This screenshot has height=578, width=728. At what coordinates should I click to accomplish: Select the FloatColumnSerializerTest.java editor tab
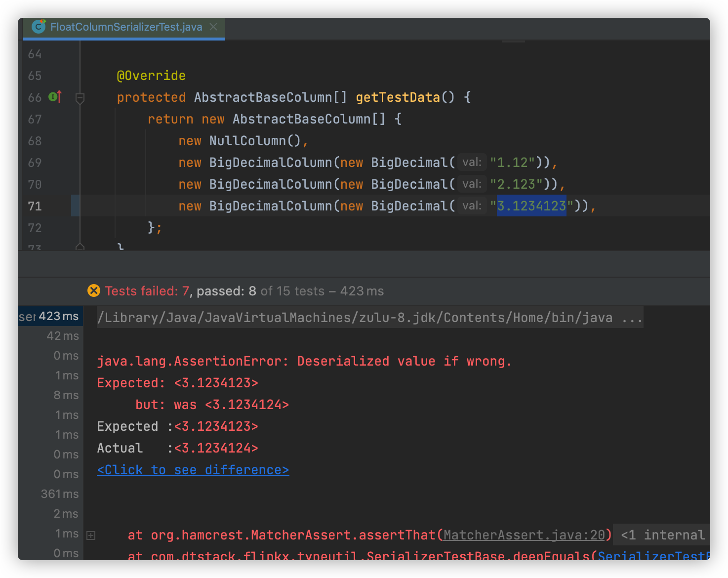pyautogui.click(x=124, y=27)
